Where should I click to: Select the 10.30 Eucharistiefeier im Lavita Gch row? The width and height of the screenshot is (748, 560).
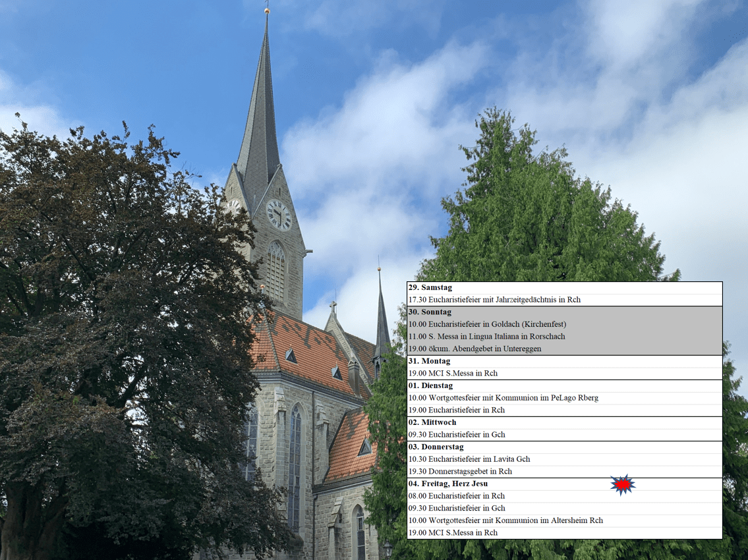pyautogui.click(x=469, y=459)
